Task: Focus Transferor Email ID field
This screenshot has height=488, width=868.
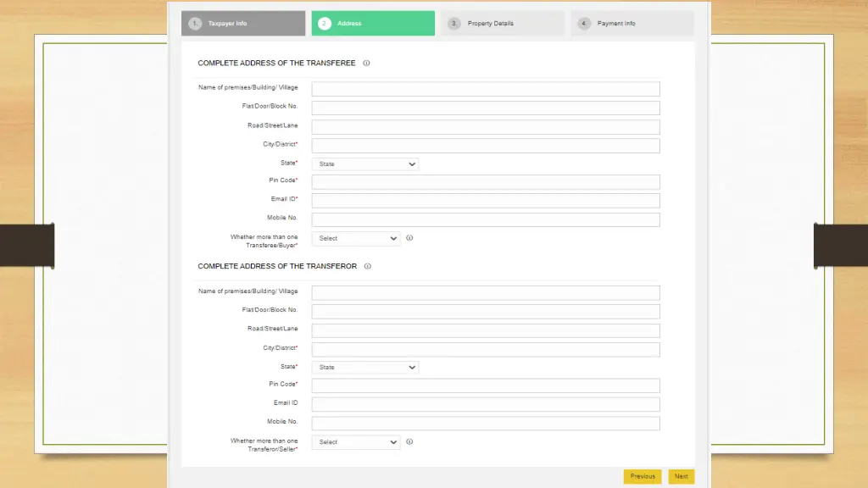Action: coord(486,404)
